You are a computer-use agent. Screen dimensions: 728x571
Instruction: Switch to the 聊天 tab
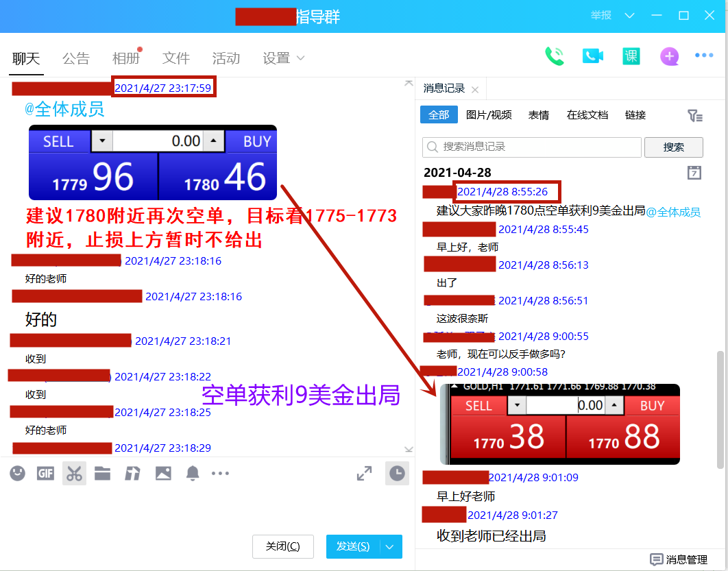pyautogui.click(x=26, y=58)
